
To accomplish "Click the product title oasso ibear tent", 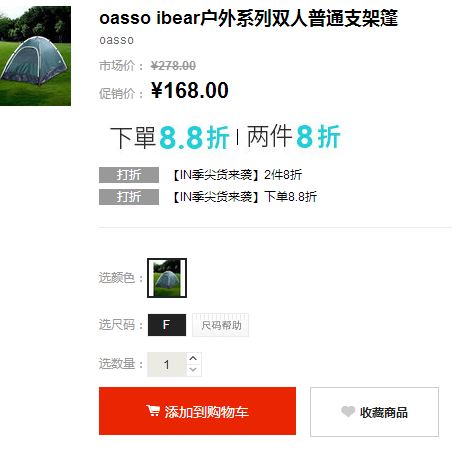I will (249, 18).
